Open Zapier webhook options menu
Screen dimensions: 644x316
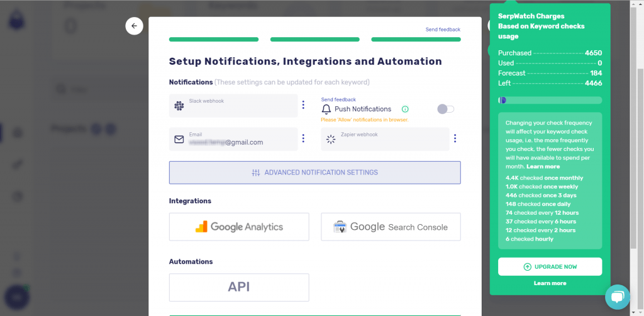point(455,138)
